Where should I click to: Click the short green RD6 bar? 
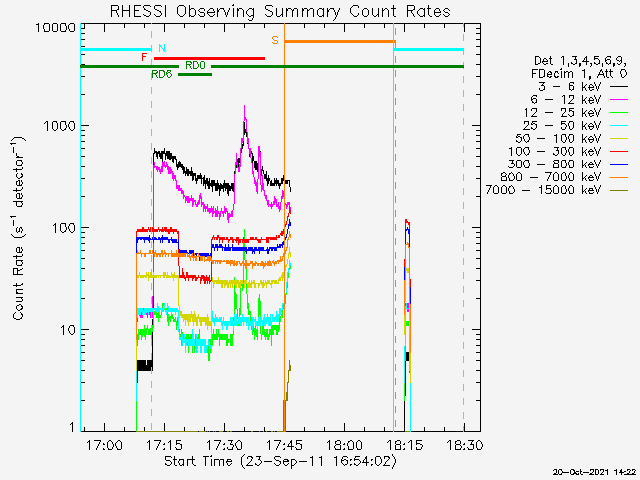pos(195,74)
